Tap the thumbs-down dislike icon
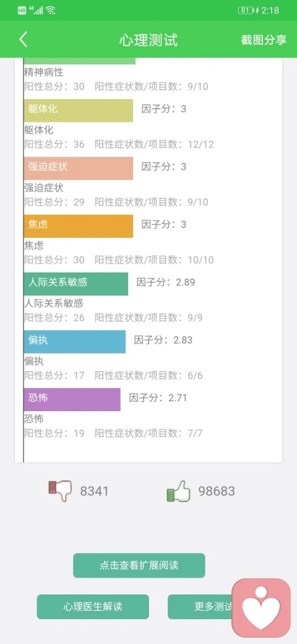Viewport: 297px width, 644px height. [x=60, y=490]
